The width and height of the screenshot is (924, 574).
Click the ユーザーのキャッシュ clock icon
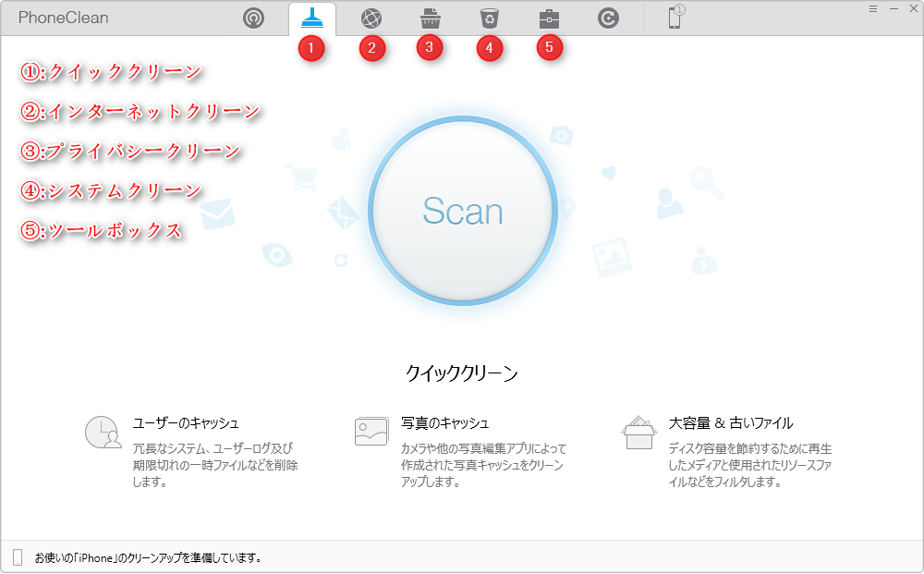click(103, 432)
